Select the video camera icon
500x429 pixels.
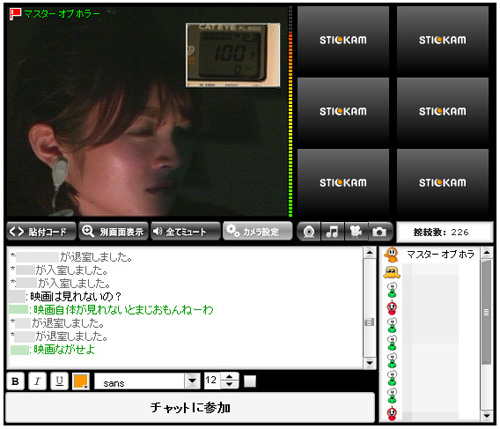pyautogui.click(x=356, y=231)
